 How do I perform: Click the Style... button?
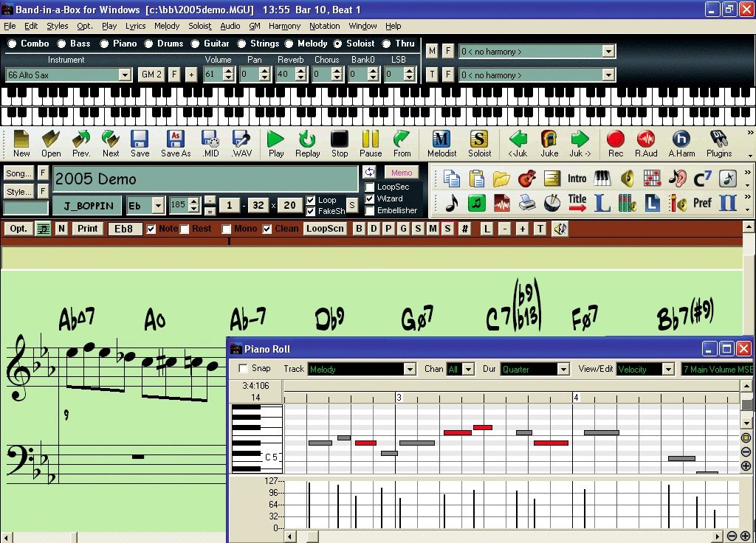(x=19, y=192)
